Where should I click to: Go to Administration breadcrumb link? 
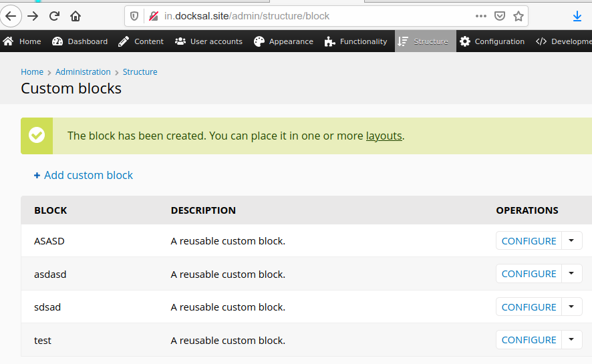[83, 71]
